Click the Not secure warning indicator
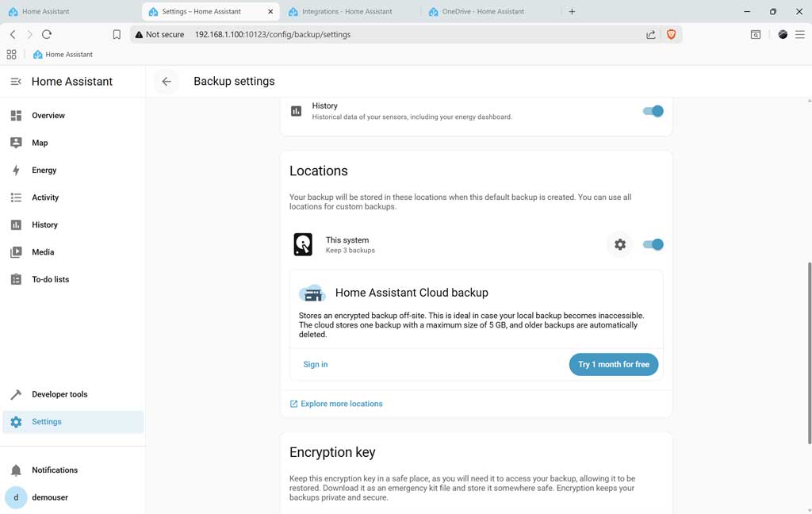812x514 pixels. pyautogui.click(x=159, y=34)
